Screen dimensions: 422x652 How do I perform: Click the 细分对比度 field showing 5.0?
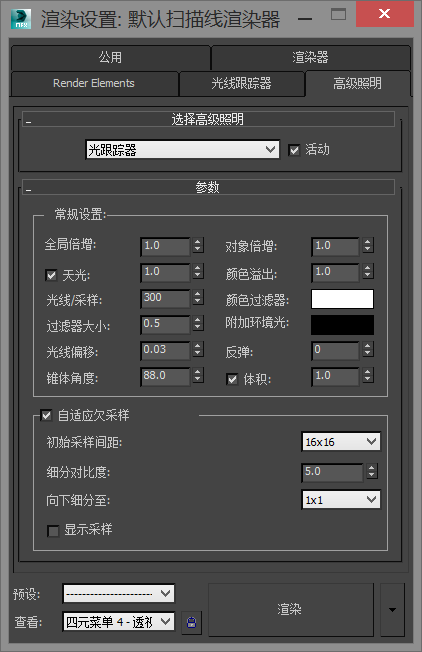point(332,472)
